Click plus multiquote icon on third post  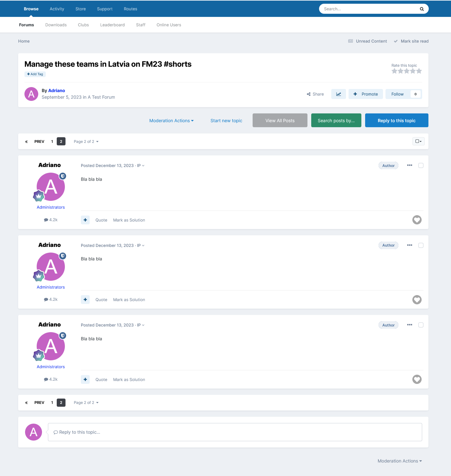pyautogui.click(x=85, y=379)
